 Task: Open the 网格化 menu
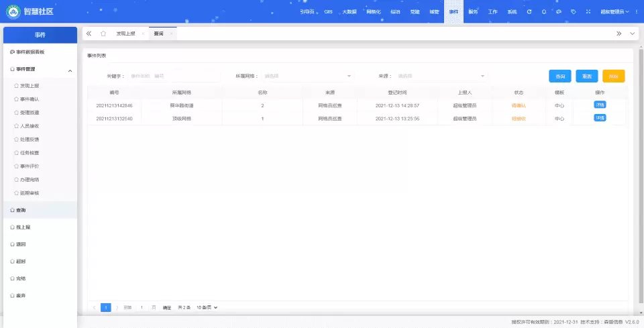374,12
